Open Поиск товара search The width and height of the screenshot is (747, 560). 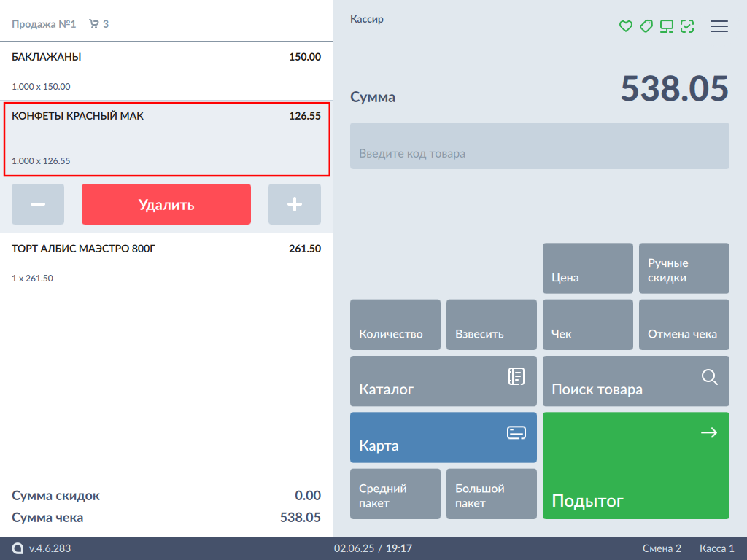(x=636, y=381)
